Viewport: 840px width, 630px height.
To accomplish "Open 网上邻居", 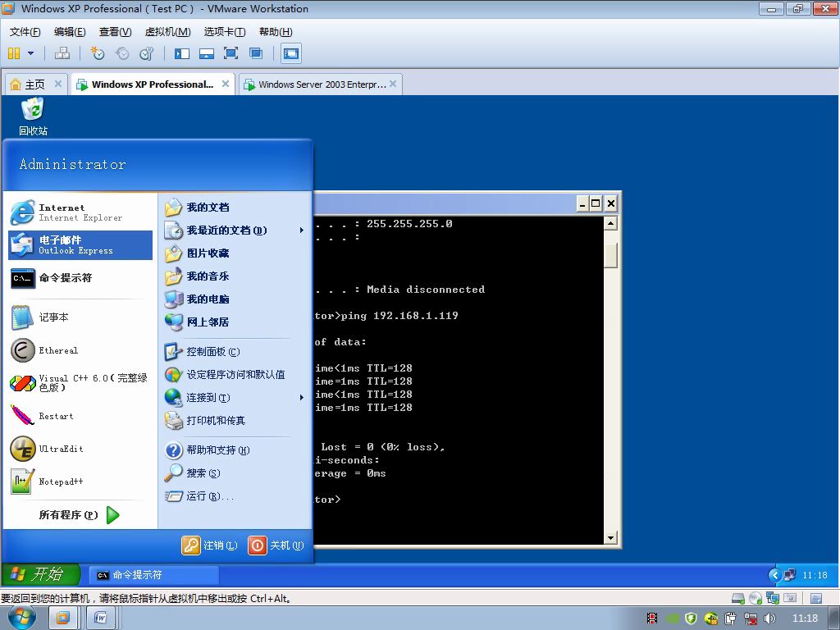I will pos(235,322).
